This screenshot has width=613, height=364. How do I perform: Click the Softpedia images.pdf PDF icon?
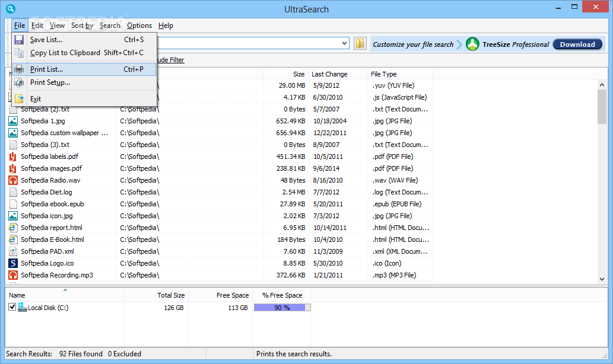13,168
